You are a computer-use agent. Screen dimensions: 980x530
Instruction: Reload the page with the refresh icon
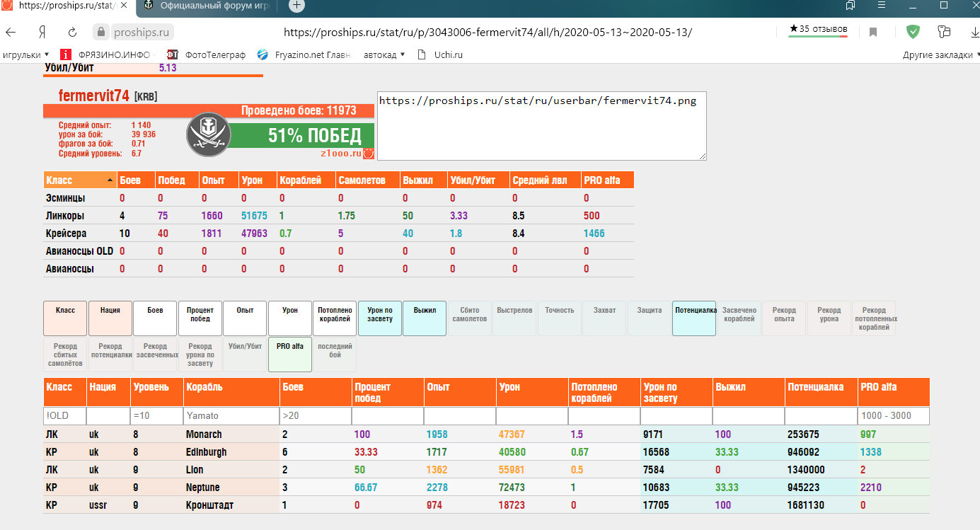tap(72, 33)
